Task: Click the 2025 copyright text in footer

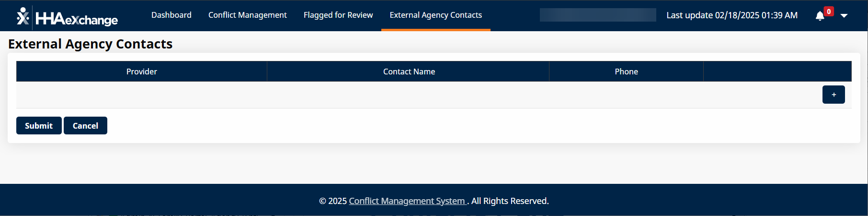Action: click(333, 201)
